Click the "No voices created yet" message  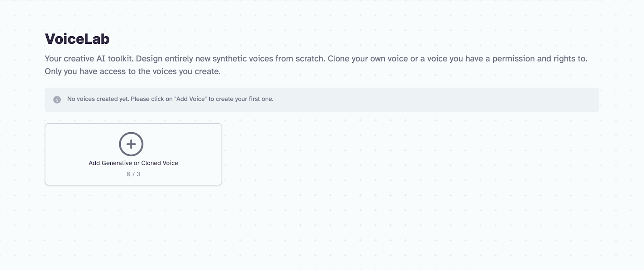pyautogui.click(x=98, y=99)
